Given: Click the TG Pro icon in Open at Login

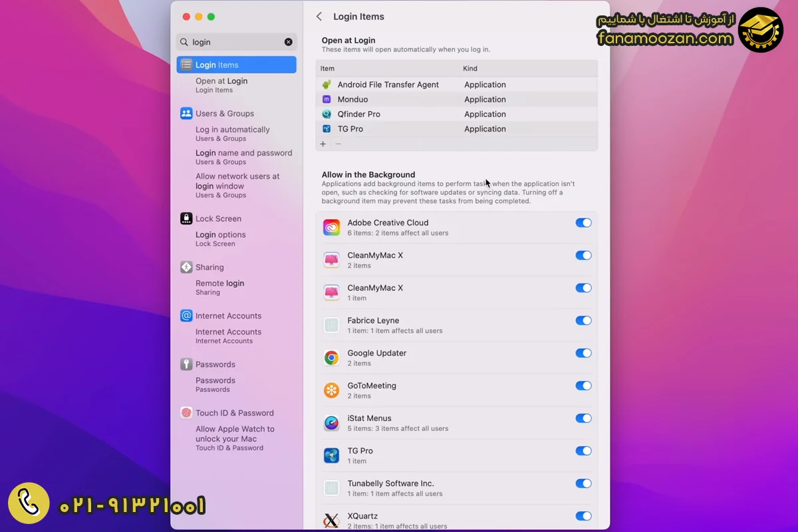Looking at the screenshot, I should point(327,129).
